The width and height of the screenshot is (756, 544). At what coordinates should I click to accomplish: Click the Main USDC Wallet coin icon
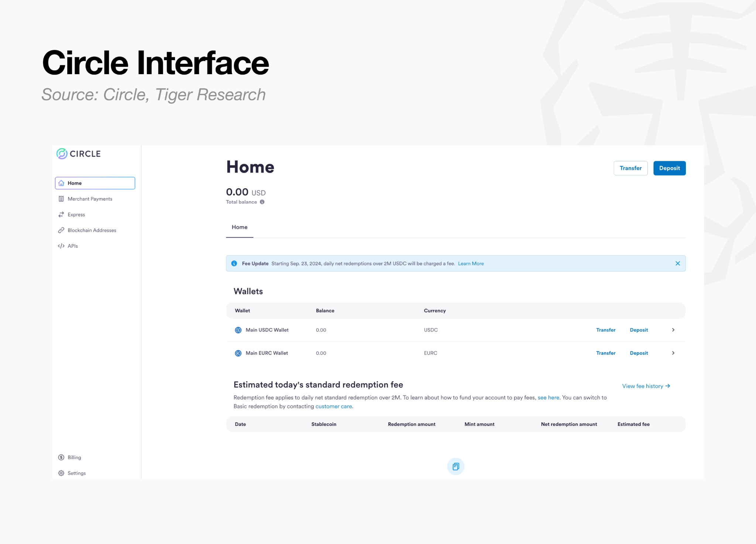pyautogui.click(x=238, y=330)
